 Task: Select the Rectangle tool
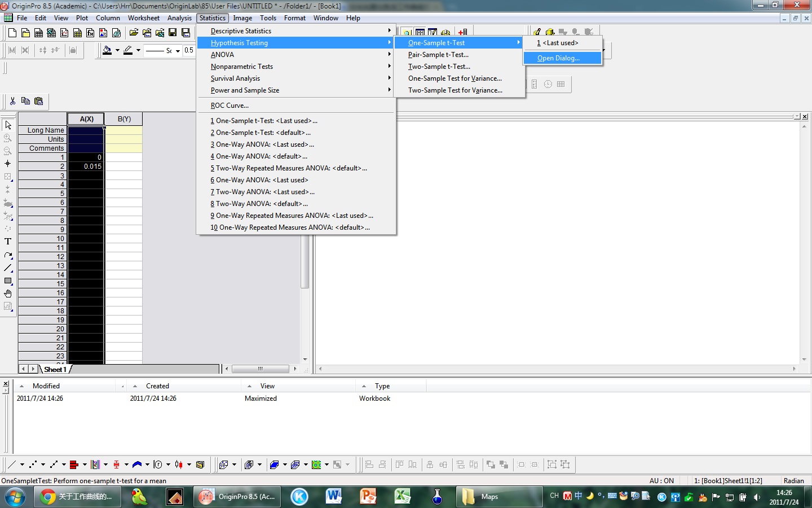coord(8,281)
